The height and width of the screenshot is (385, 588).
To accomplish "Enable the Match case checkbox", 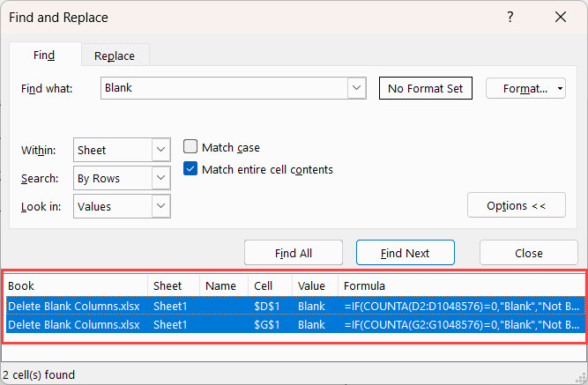I will pos(190,147).
